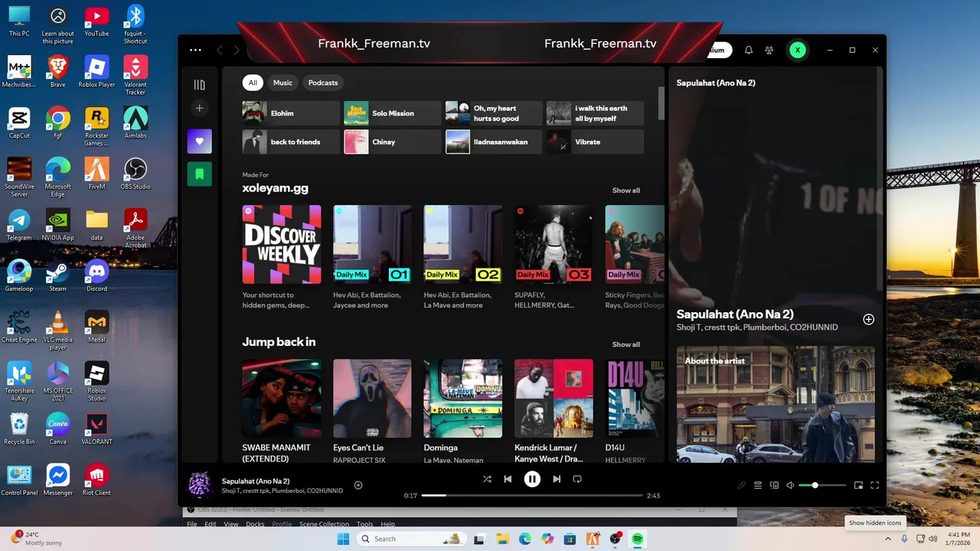
Task: Open the Steam desktop shortcut
Action: 57,275
